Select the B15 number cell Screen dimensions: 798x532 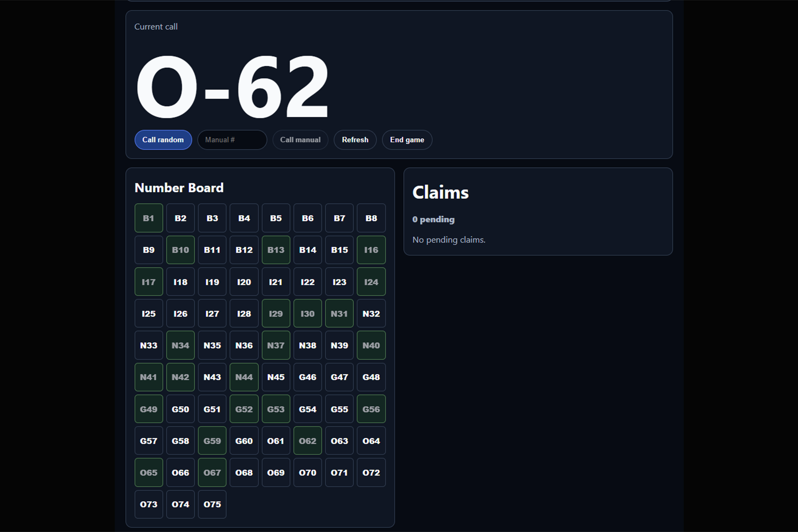(x=339, y=250)
